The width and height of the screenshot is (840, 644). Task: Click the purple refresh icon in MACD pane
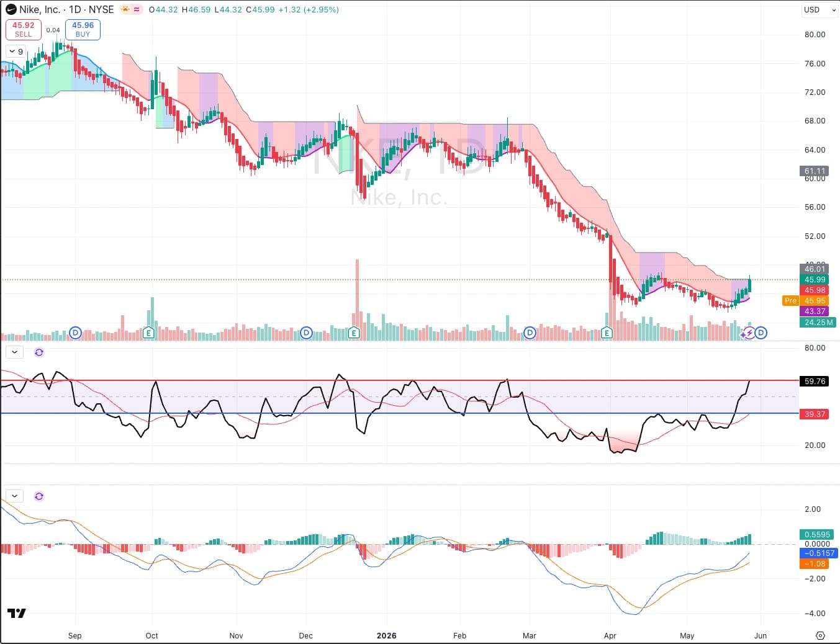point(39,496)
